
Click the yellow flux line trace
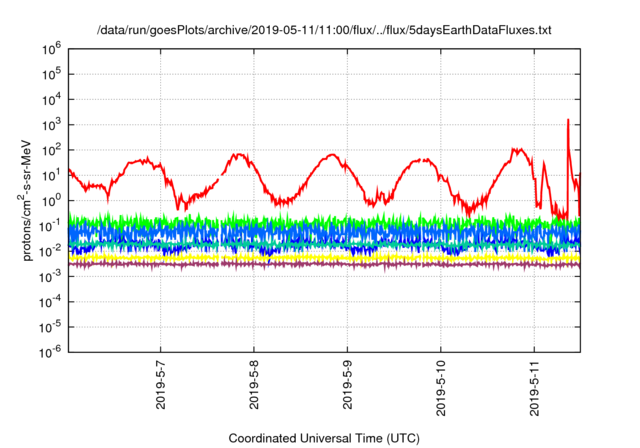click(324, 258)
